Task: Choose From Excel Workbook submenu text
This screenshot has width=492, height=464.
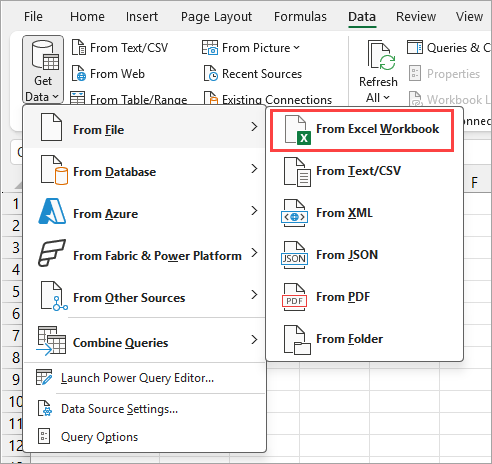Action: point(378,129)
